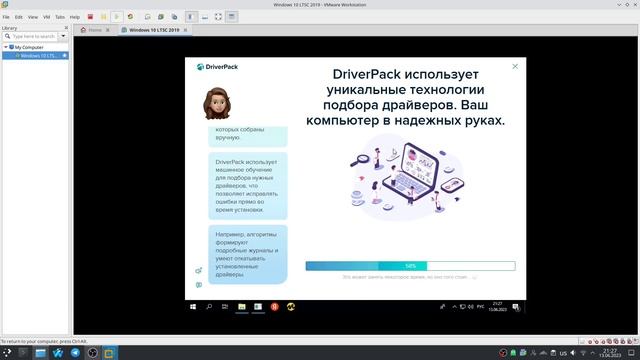Open the VM menu
This screenshot has width=640, height=360.
click(47, 17)
